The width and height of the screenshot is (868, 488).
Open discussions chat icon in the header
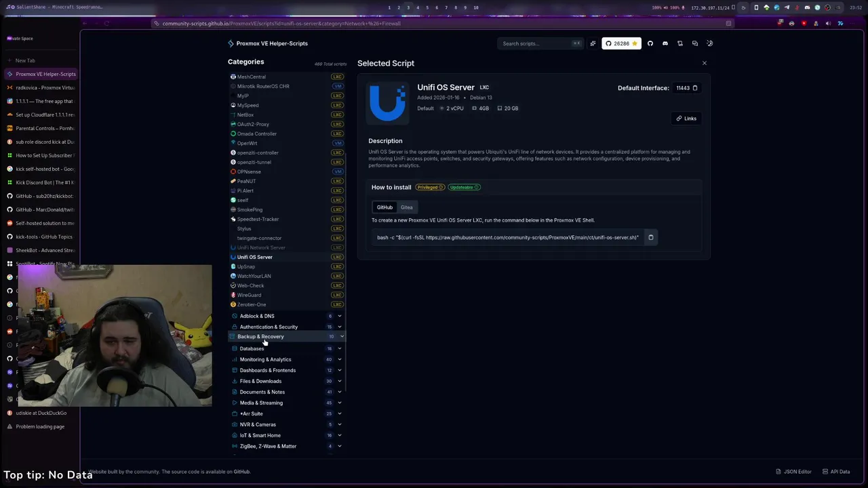(695, 43)
